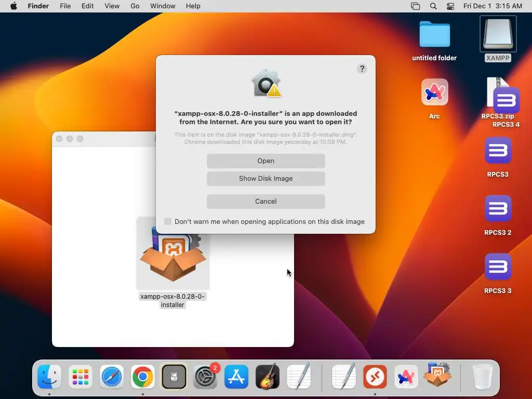532x399 pixels.
Task: Open Control Center in menu bar
Action: click(x=450, y=6)
